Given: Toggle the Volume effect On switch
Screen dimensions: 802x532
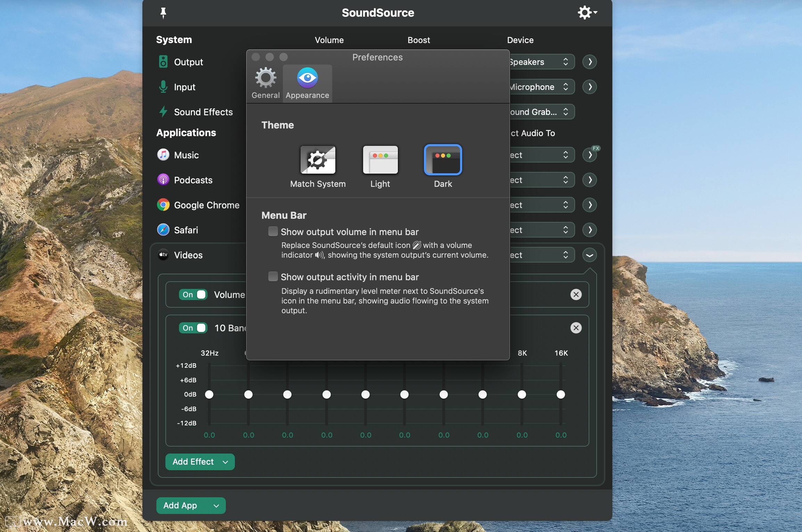Looking at the screenshot, I should pyautogui.click(x=193, y=294).
